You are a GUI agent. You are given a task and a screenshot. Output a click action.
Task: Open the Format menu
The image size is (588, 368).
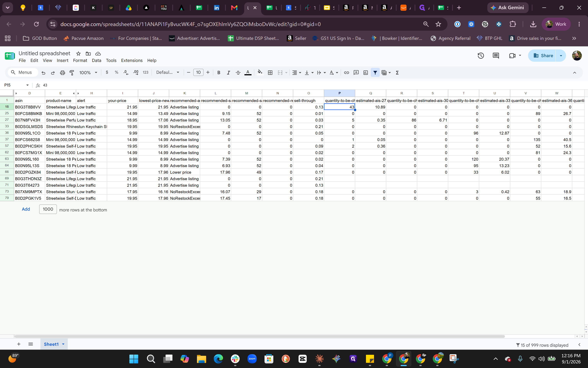80,60
